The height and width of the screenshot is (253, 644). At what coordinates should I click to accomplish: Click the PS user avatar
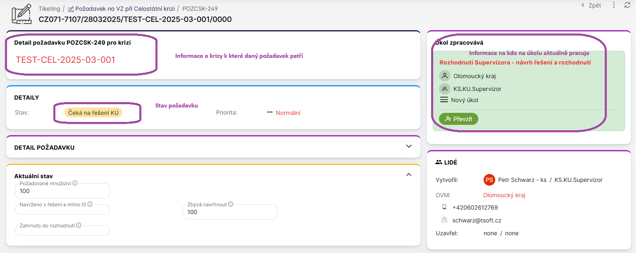coord(489,180)
